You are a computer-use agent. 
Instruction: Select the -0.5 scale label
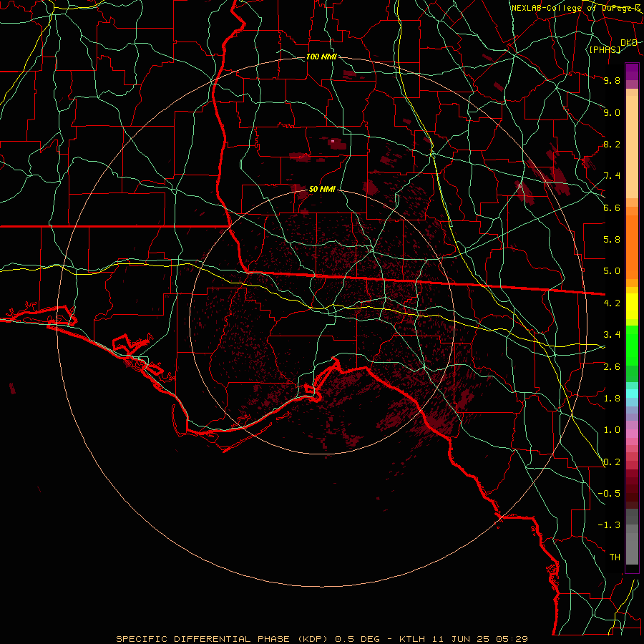pos(609,494)
